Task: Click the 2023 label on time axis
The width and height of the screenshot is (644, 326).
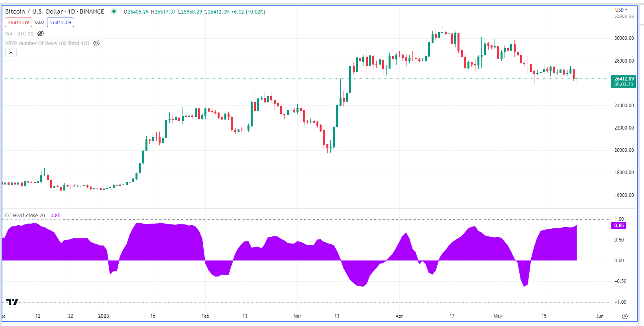Action: [104, 316]
